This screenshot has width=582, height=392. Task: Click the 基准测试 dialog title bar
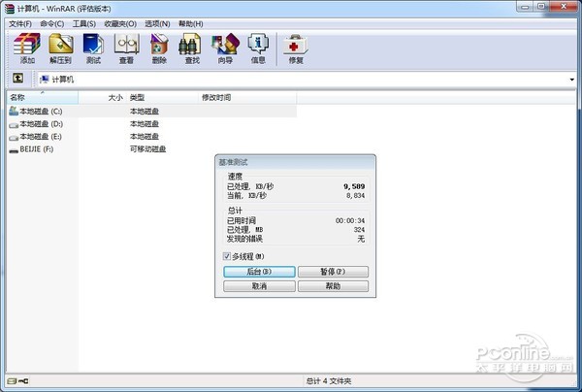point(296,162)
